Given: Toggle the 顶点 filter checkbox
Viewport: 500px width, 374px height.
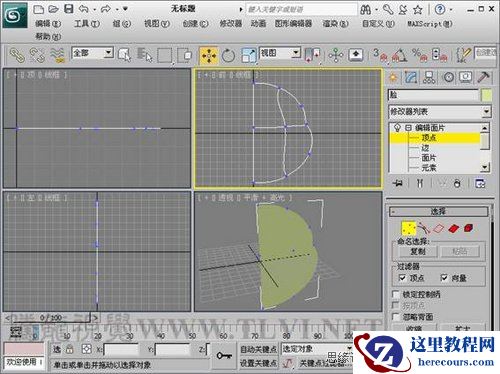Looking at the screenshot, I should point(402,277).
